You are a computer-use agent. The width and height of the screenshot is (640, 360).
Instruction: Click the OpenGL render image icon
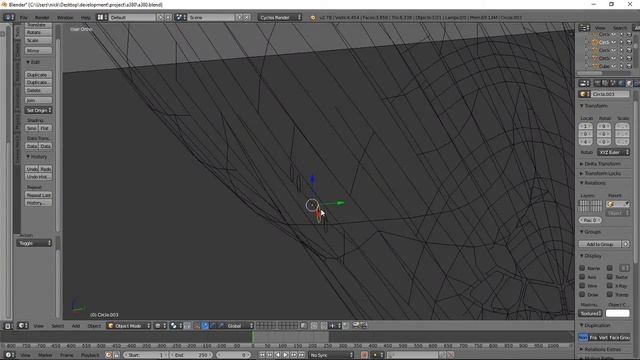(x=356, y=325)
